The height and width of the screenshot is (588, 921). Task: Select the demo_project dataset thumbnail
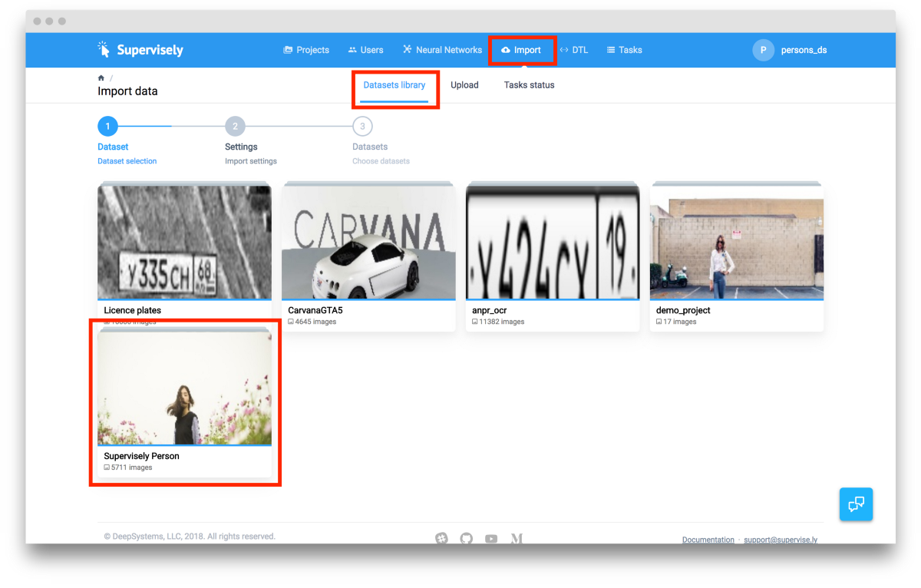pyautogui.click(x=737, y=241)
